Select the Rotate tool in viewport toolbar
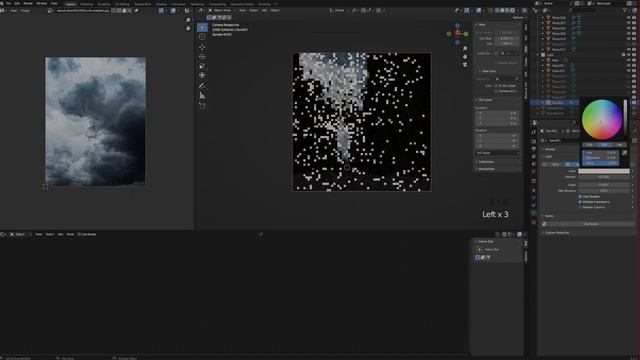 (x=202, y=57)
